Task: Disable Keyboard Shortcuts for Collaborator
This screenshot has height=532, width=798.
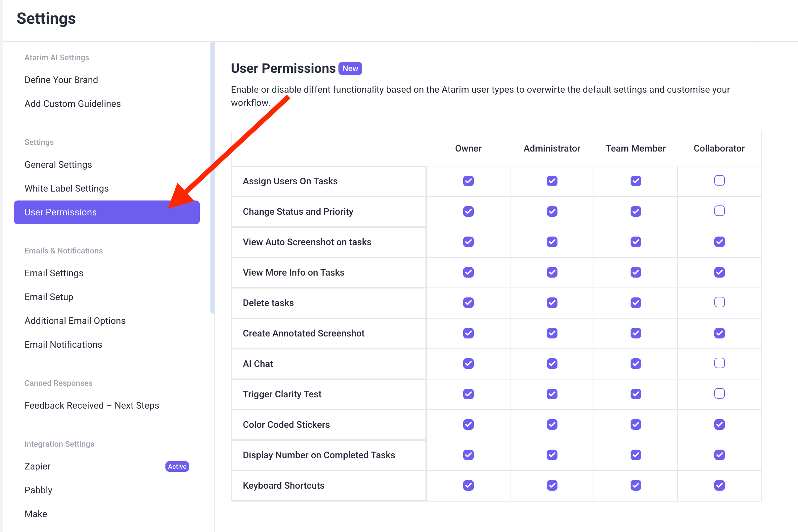Action: 719,485
